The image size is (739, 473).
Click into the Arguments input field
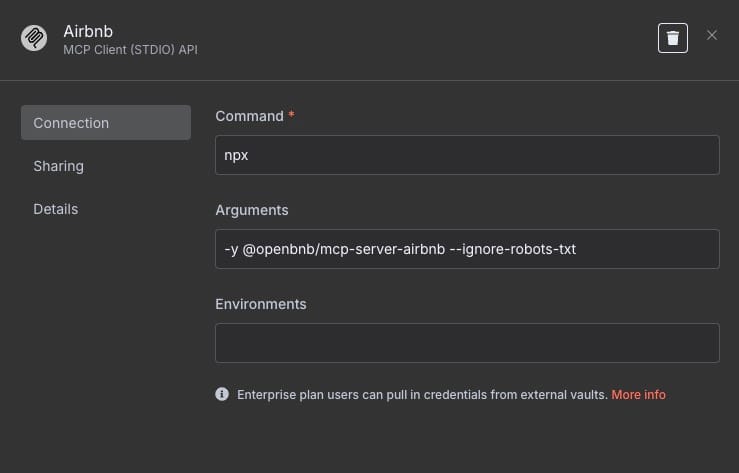click(x=467, y=249)
